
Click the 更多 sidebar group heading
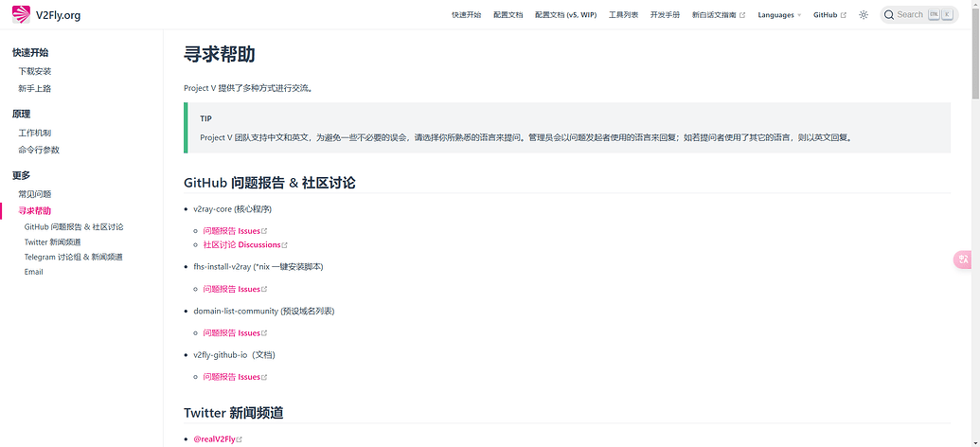(21, 175)
